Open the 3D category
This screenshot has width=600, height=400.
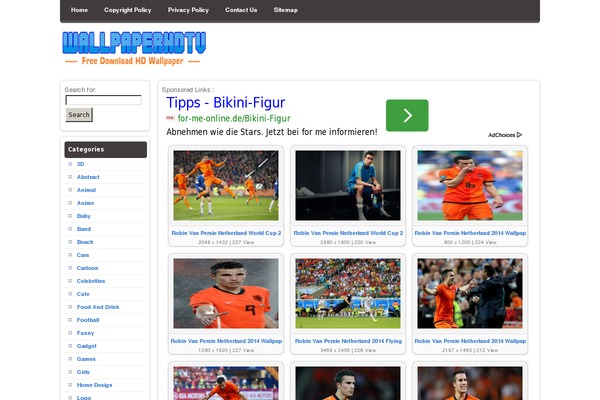coord(80,164)
